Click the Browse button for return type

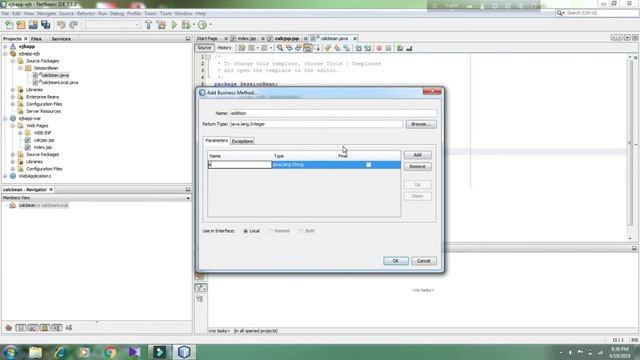pyautogui.click(x=420, y=124)
